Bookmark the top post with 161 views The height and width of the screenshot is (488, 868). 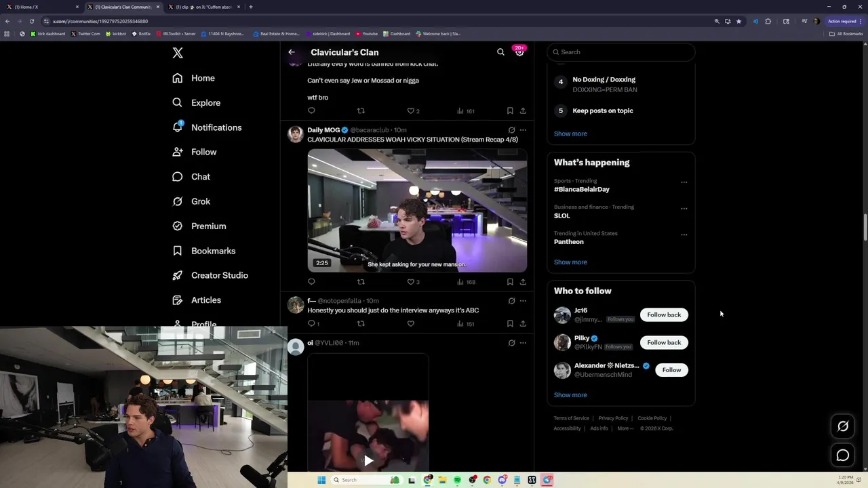510,111
